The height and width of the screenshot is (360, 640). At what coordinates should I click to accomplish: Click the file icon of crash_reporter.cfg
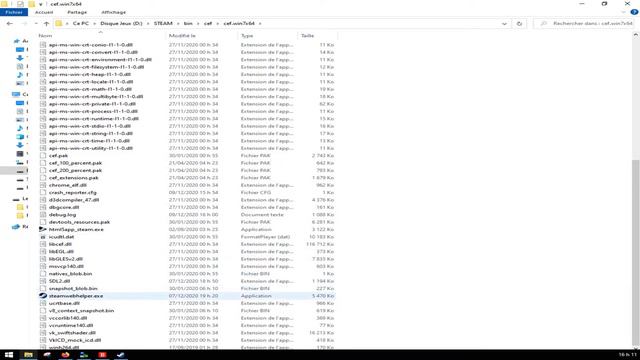[43, 192]
